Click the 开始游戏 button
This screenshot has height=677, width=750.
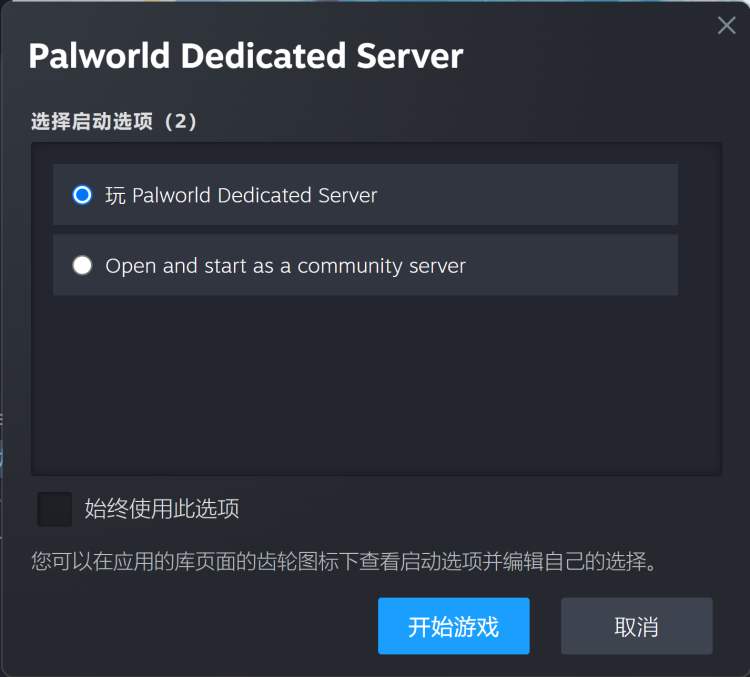pos(453,626)
